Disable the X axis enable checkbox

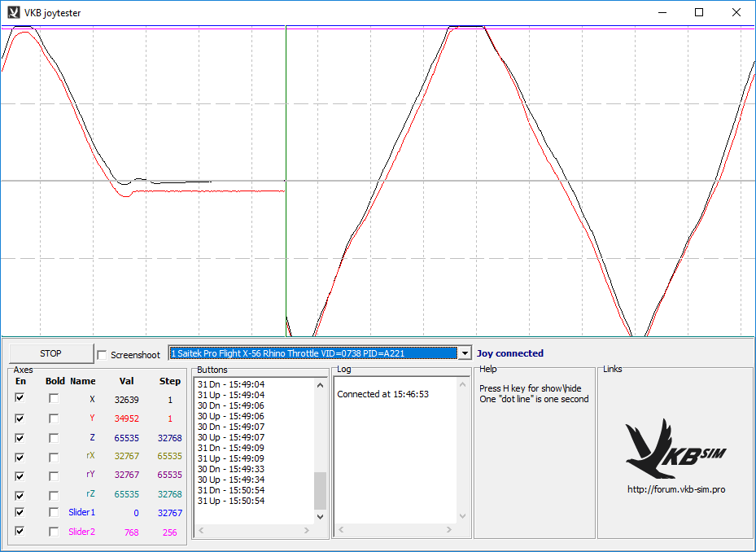tap(20, 399)
